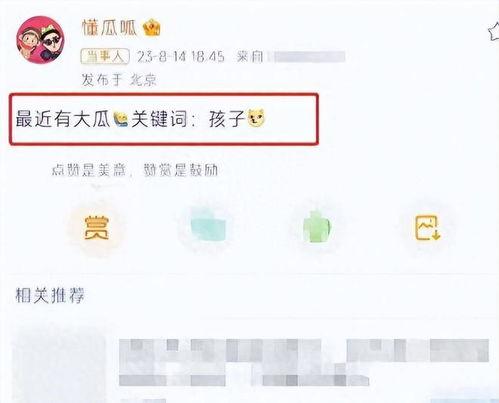Click the gold crown membership icon
Screen dimensions: 499x403
click(152, 28)
